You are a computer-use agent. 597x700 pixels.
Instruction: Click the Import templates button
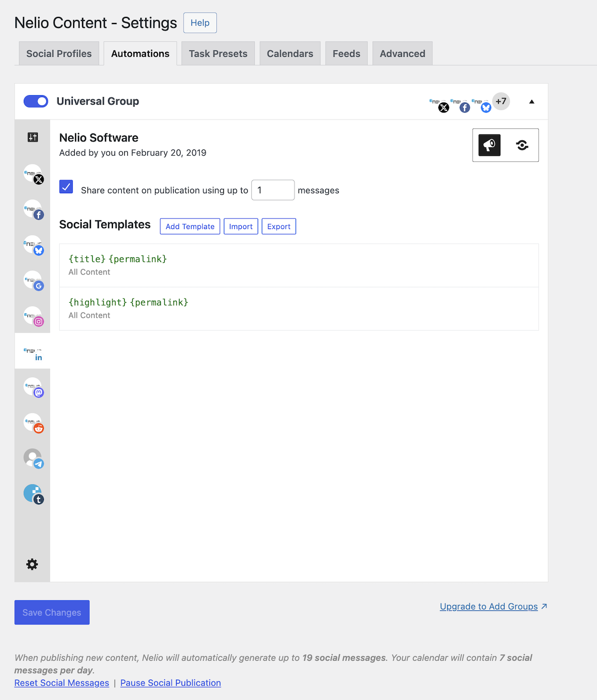point(241,227)
